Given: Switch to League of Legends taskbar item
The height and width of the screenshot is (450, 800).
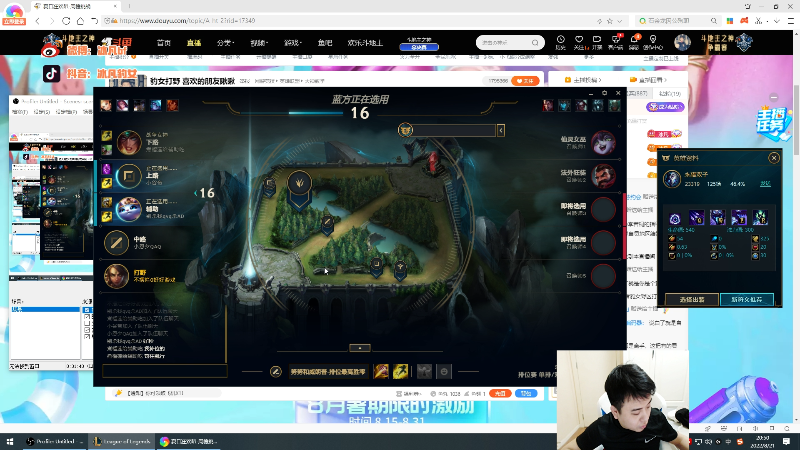Looking at the screenshot, I should click(122, 441).
